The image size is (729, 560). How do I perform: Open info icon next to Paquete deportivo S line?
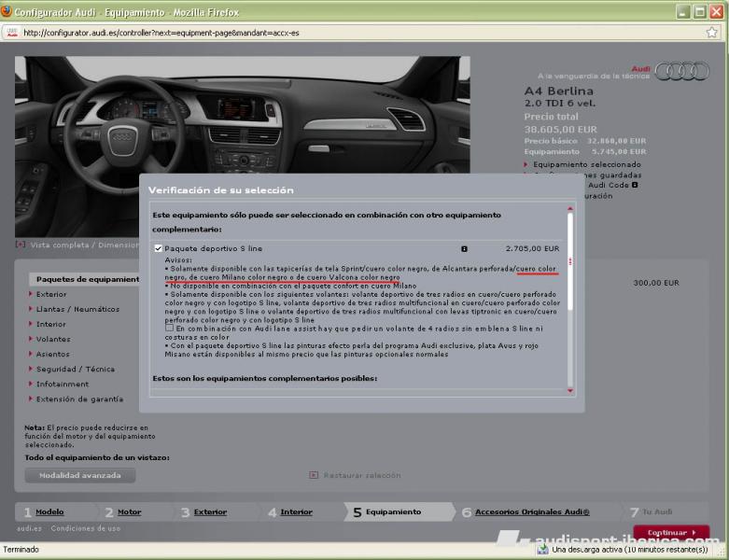(464, 248)
